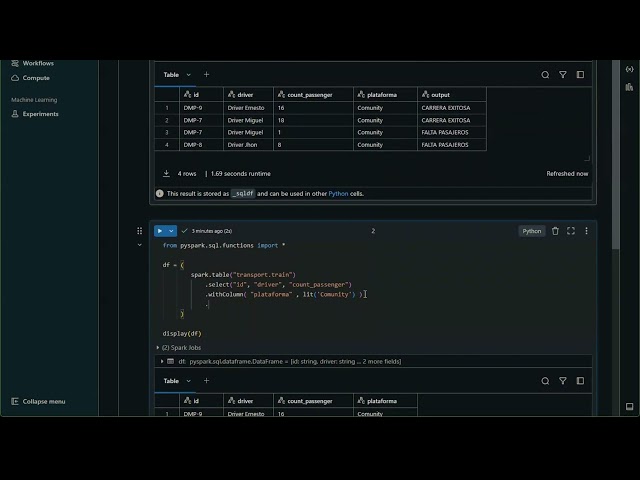Open Table dropdown chevron in upper results
This screenshot has width=640, height=480.
(189, 75)
